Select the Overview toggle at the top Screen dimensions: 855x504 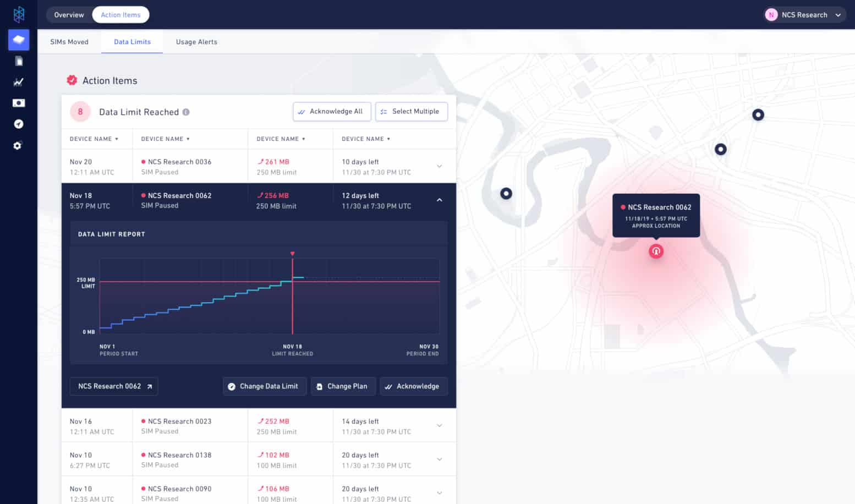[69, 15]
